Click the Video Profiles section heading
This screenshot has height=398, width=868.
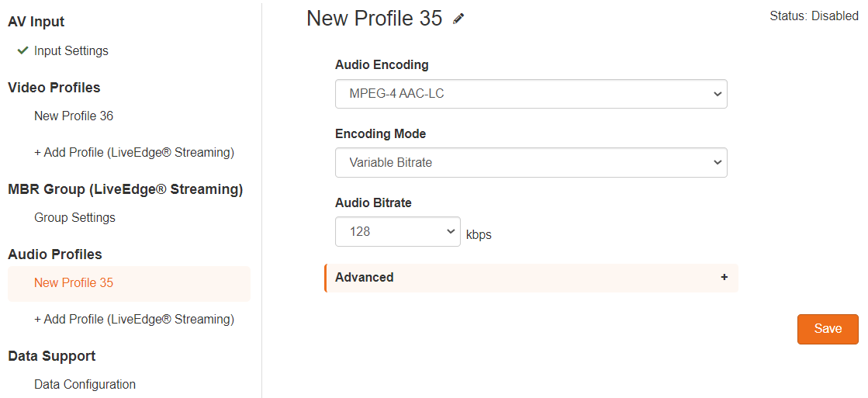[x=54, y=88]
